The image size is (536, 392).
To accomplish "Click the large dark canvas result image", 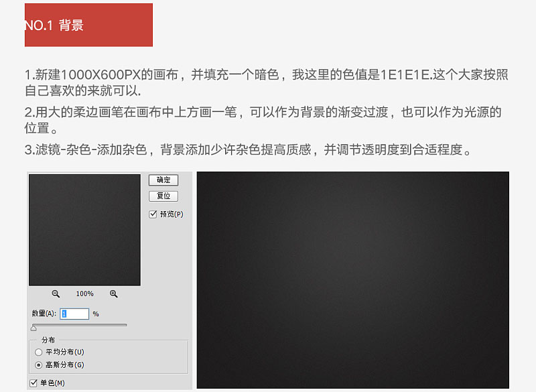I will (353, 280).
